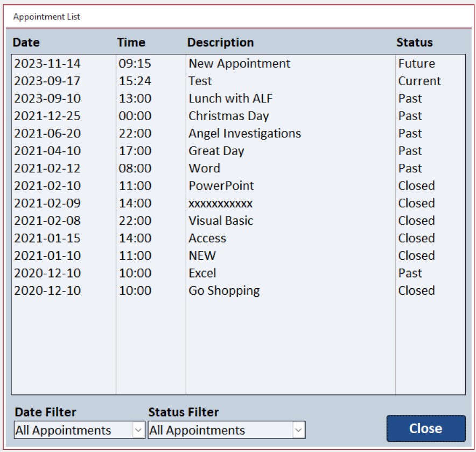Select the Christmas Day appointment
Viewport: 476px width, 452px height.
228,116
